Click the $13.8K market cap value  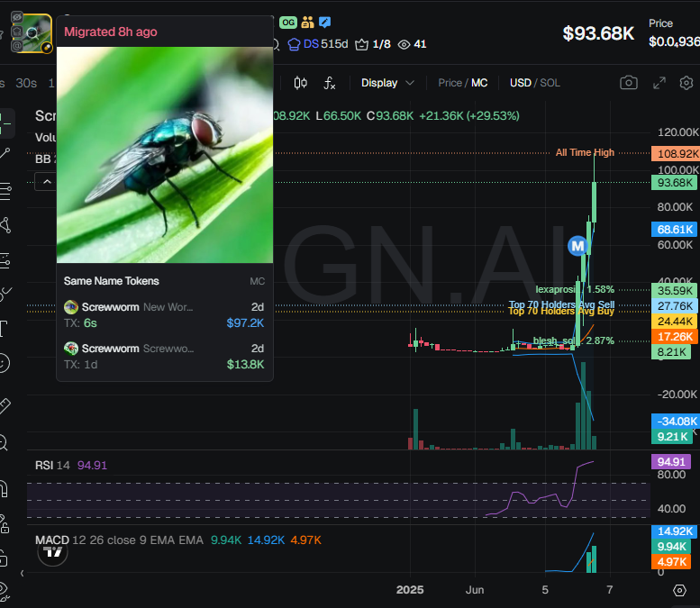(x=245, y=364)
